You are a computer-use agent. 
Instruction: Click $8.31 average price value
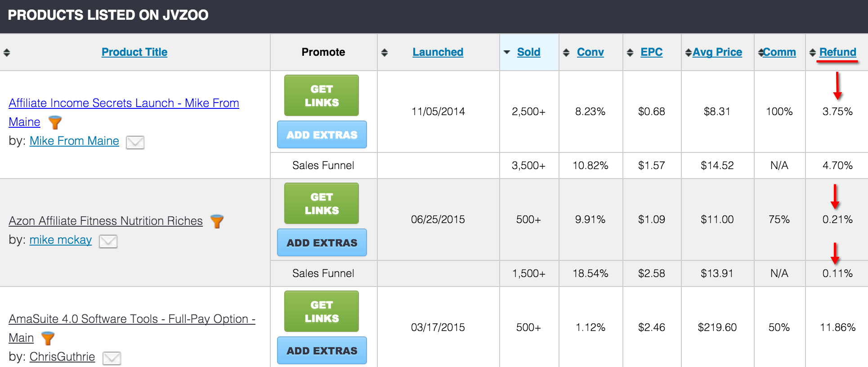click(717, 112)
